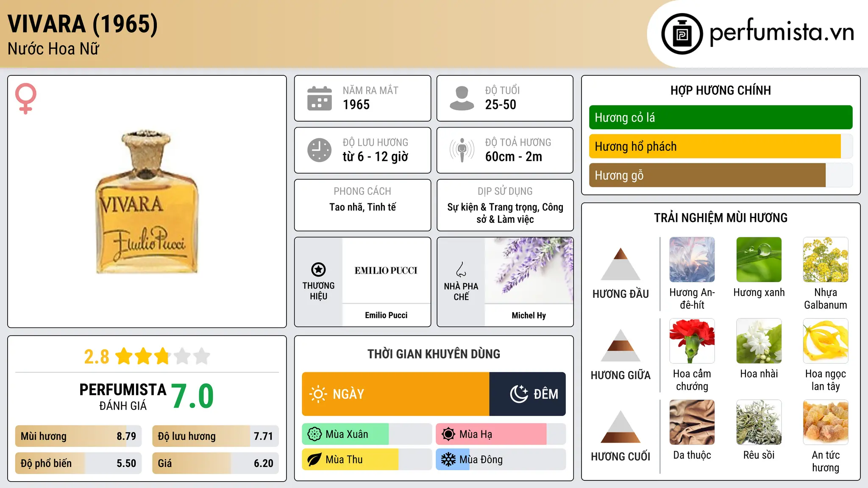Viewport: 868px width, 488px height.
Task: Open the Hương xanh note image
Action: coord(759,260)
